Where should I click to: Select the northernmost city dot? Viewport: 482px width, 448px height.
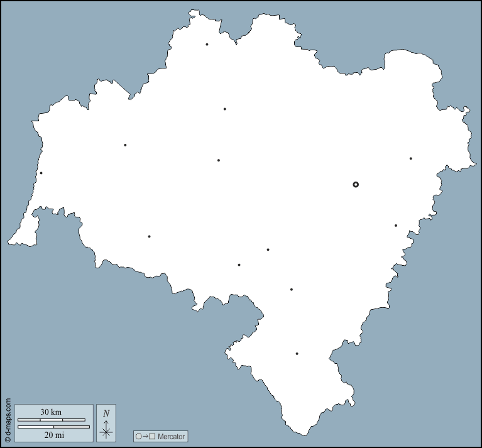(207, 45)
